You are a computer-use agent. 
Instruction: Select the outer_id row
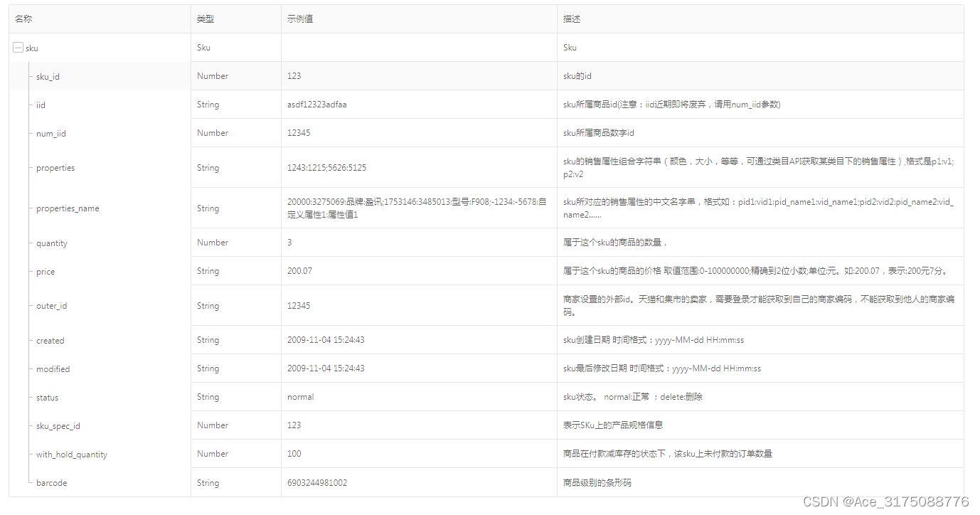pyautogui.click(x=50, y=306)
